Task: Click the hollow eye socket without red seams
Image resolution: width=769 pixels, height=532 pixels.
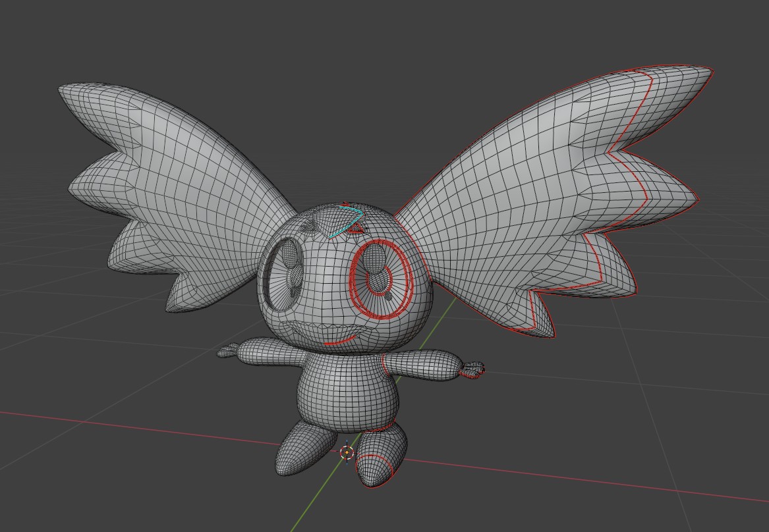Action: 285,275
